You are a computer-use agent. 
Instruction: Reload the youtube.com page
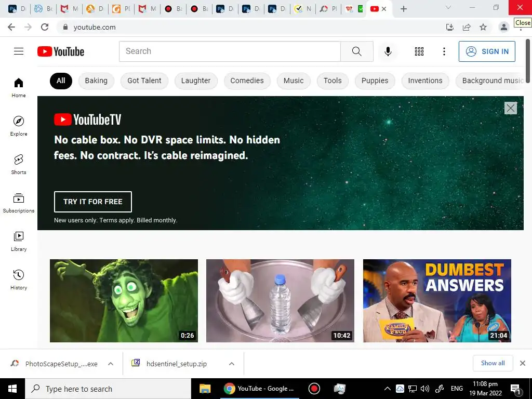tap(45, 27)
